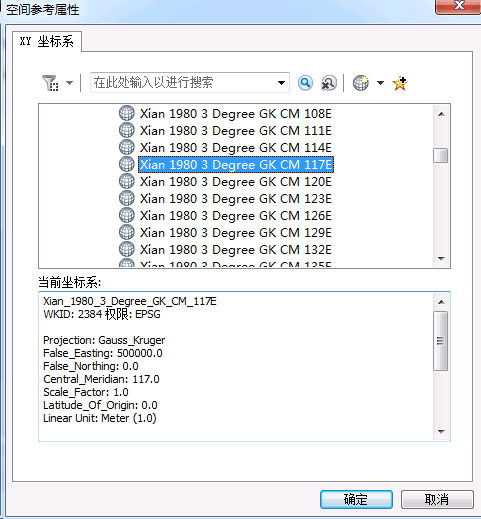
Task: Click globe icon beside CM 120E entry
Action: pos(127,181)
